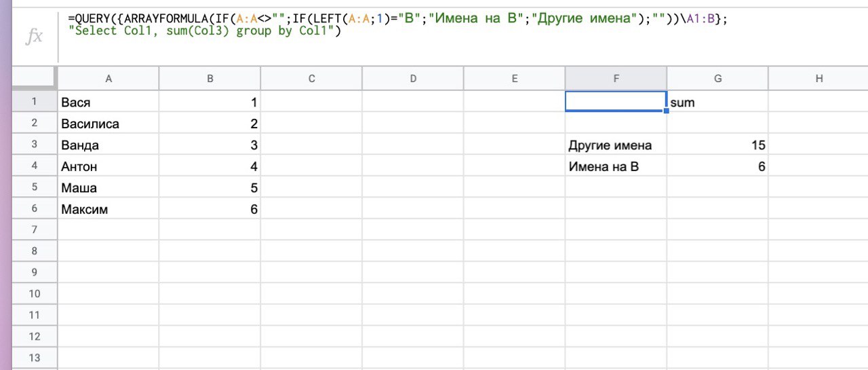This screenshot has height=370, width=868.
Task: Click cell containing Маша
Action: (x=108, y=187)
